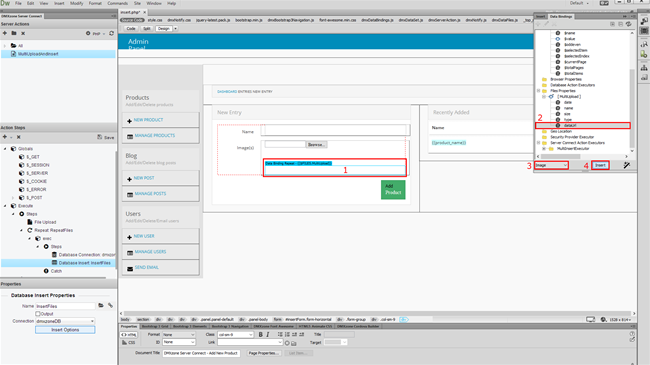Switch to the Insert panel tab
Image resolution: width=650 pixels, height=365 pixels.
(x=541, y=17)
